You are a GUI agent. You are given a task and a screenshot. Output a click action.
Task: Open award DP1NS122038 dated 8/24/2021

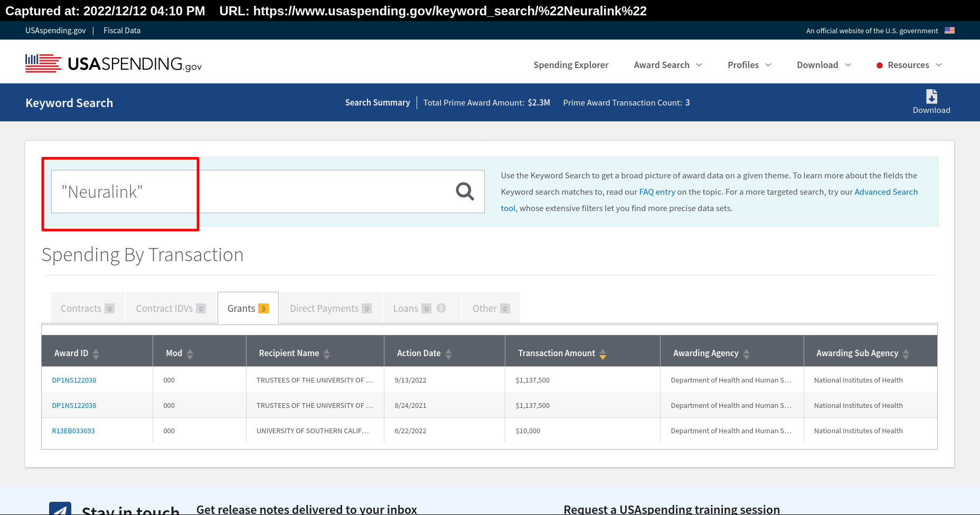tap(74, 405)
